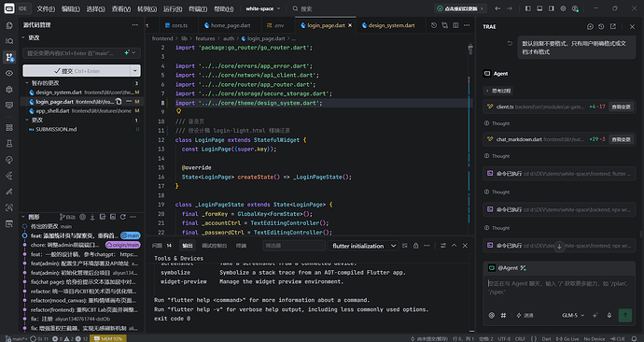644x342 pixels.
Task: Open the flutter initialization output dropdown
Action: point(363,246)
